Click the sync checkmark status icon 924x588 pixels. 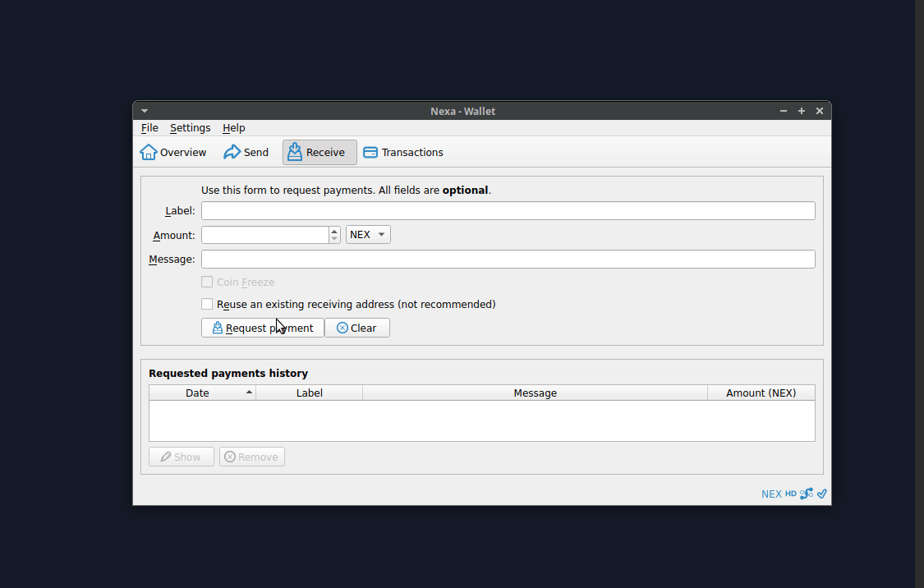(822, 494)
